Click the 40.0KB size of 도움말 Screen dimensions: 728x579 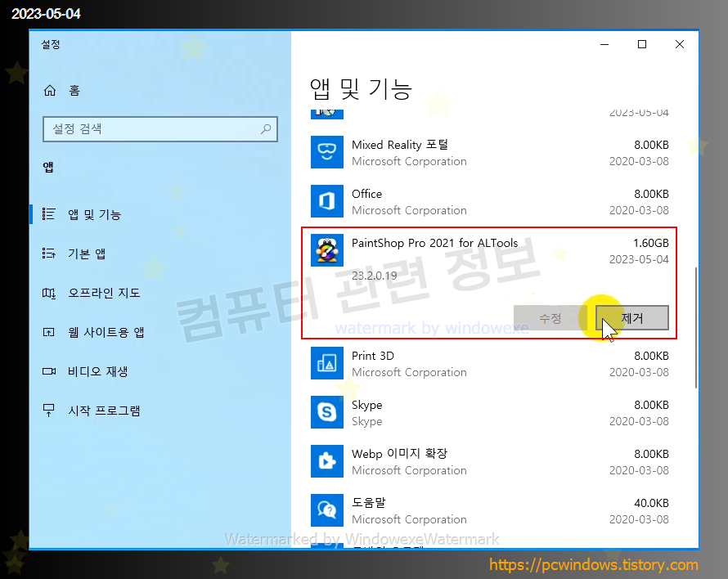pyautogui.click(x=651, y=503)
